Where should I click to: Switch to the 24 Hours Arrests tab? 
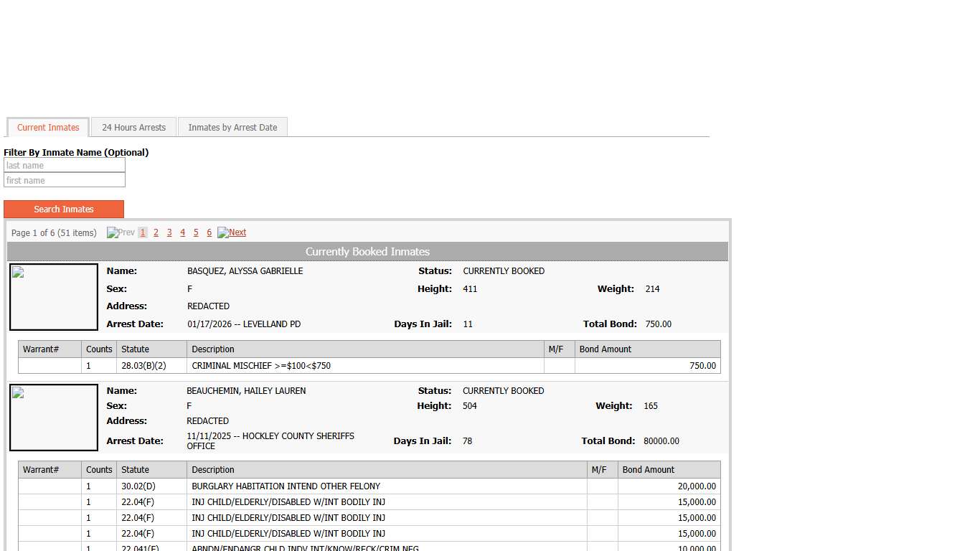point(133,128)
